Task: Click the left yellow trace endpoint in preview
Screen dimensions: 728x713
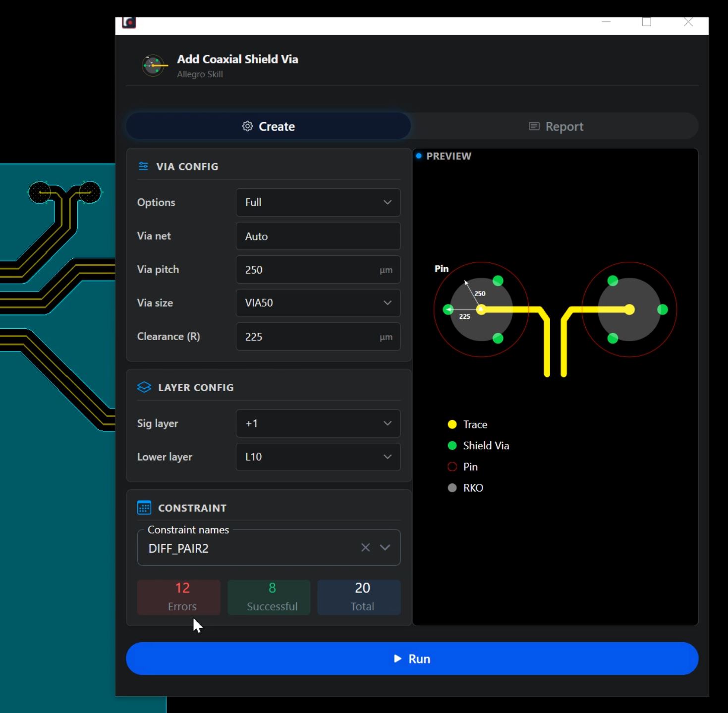Action: point(481,310)
